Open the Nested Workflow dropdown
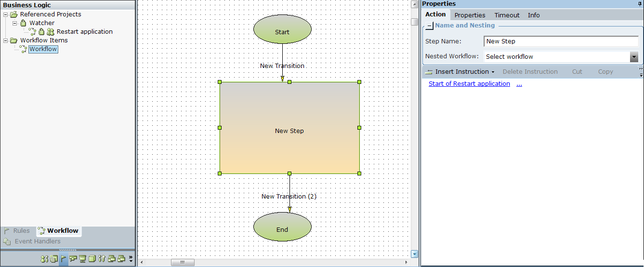644x267 pixels. pos(634,57)
